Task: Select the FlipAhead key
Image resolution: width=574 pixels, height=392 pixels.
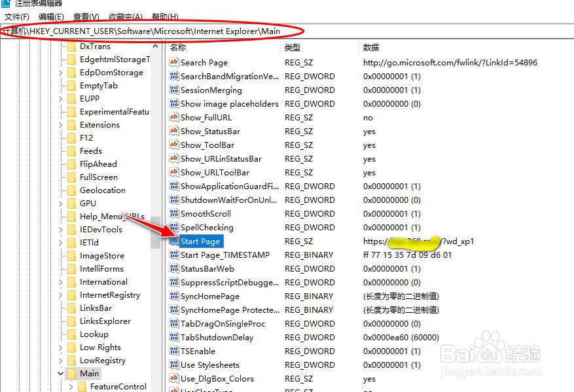Action: 98,164
